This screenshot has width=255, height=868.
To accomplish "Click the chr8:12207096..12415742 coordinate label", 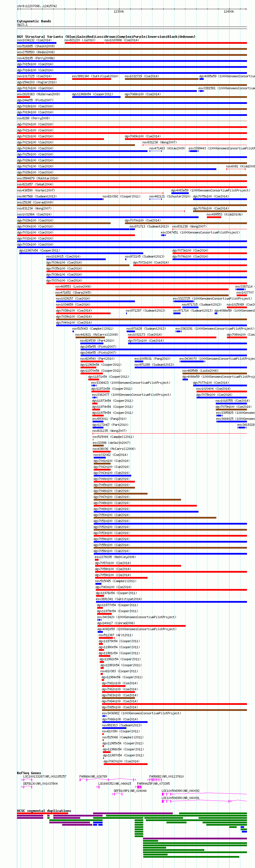I will [37, 6].
